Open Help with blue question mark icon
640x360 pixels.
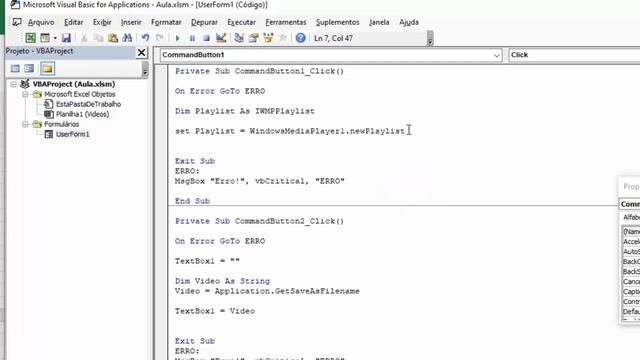coord(300,38)
